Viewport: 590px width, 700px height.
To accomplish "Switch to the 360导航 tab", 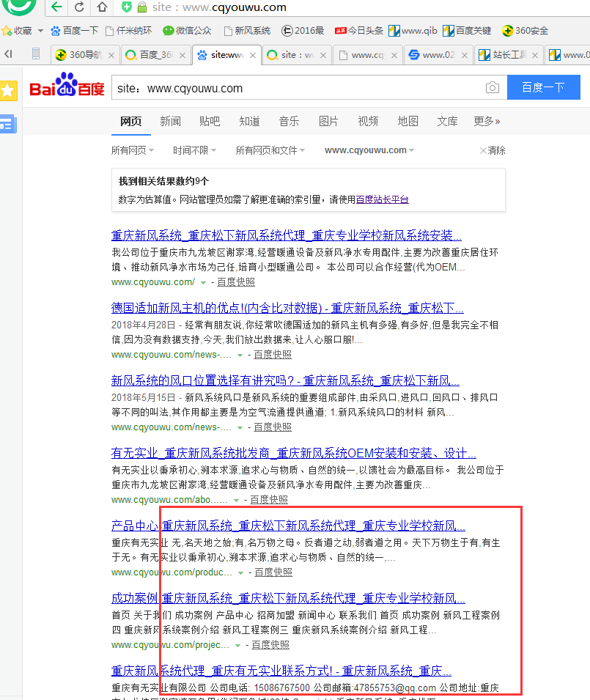I will point(85,55).
